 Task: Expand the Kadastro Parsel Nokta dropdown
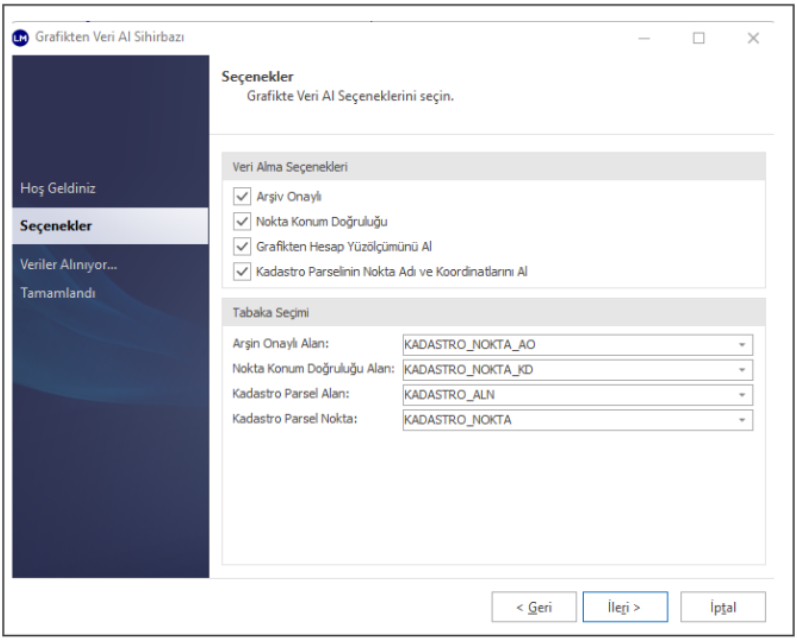coord(742,420)
